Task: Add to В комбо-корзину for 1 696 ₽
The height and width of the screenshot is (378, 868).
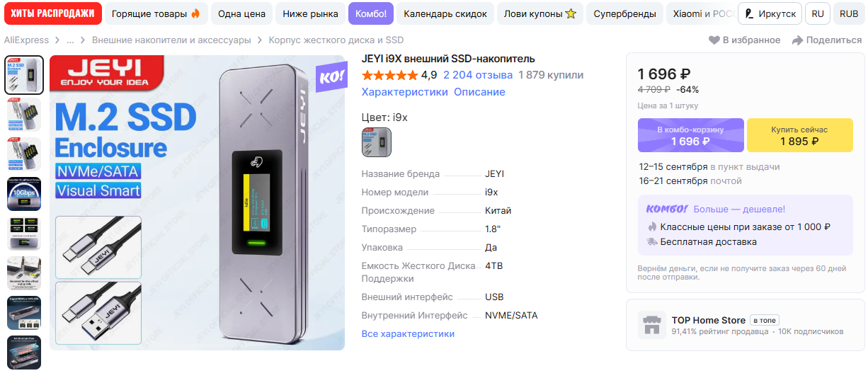Action: [690, 135]
